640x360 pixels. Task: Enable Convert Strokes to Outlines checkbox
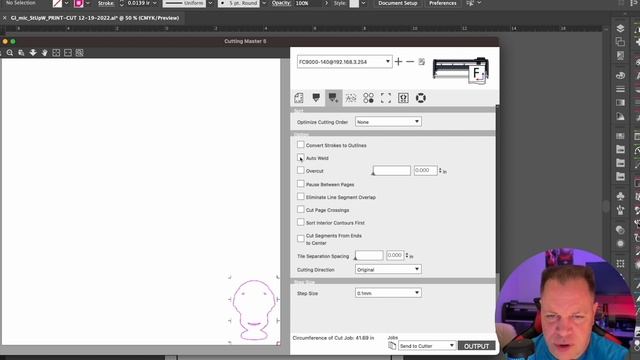301,145
